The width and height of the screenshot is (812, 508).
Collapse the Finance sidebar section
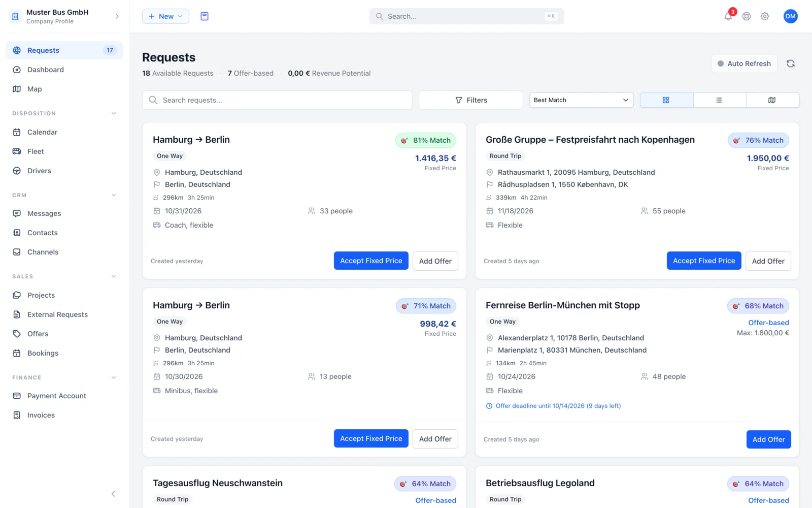[114, 377]
